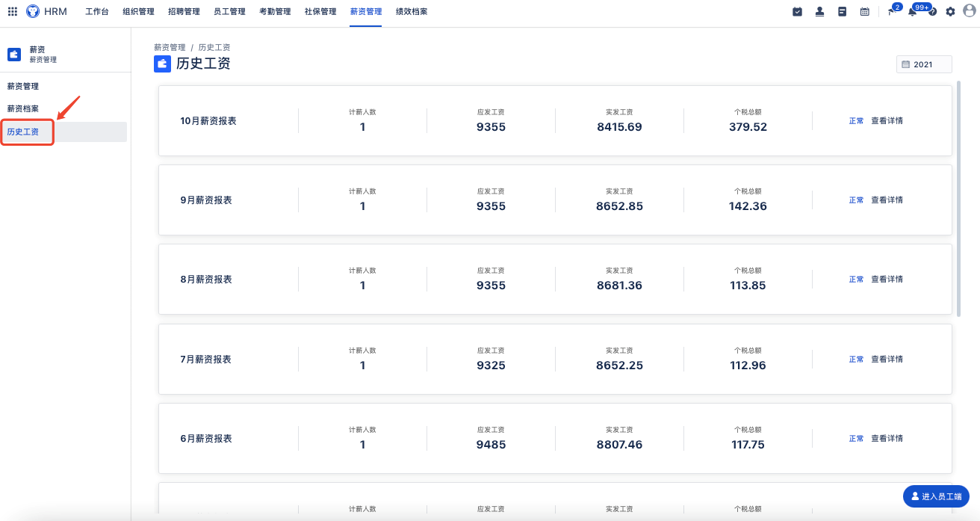980x521 pixels.
Task: Switch to 工作台 in top navigation
Action: click(x=96, y=11)
